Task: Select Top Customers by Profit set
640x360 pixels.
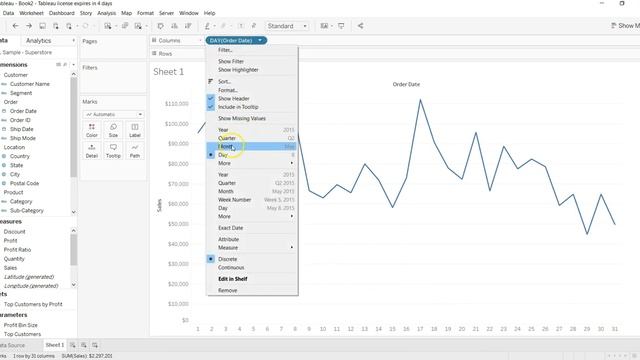Action: (x=33, y=304)
